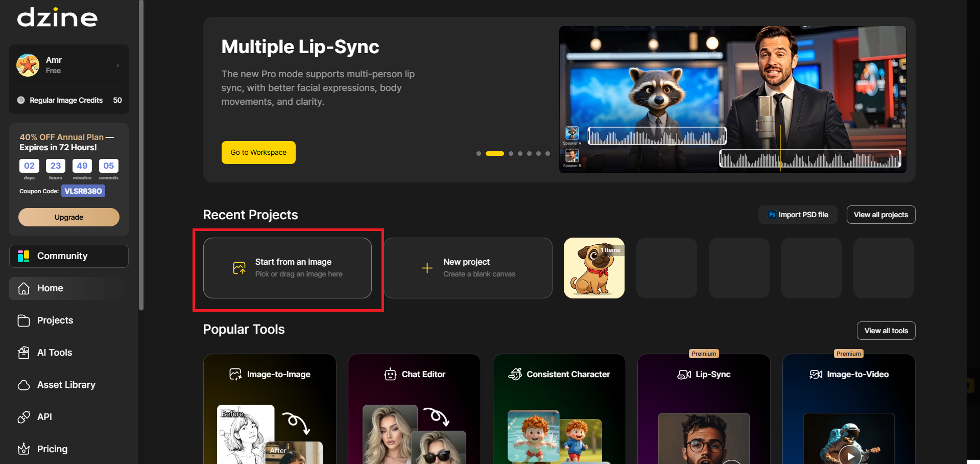
Task: Select the last banner carousel dot
Action: [x=547, y=153]
